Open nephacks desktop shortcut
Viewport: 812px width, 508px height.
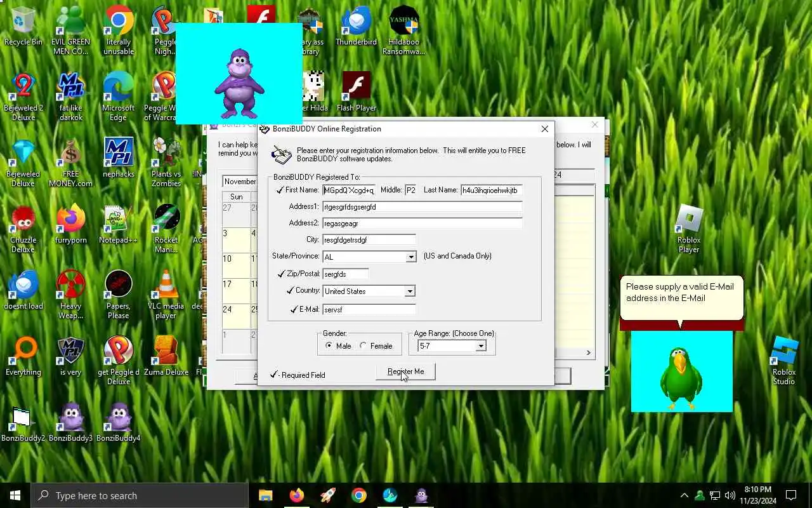(119, 158)
